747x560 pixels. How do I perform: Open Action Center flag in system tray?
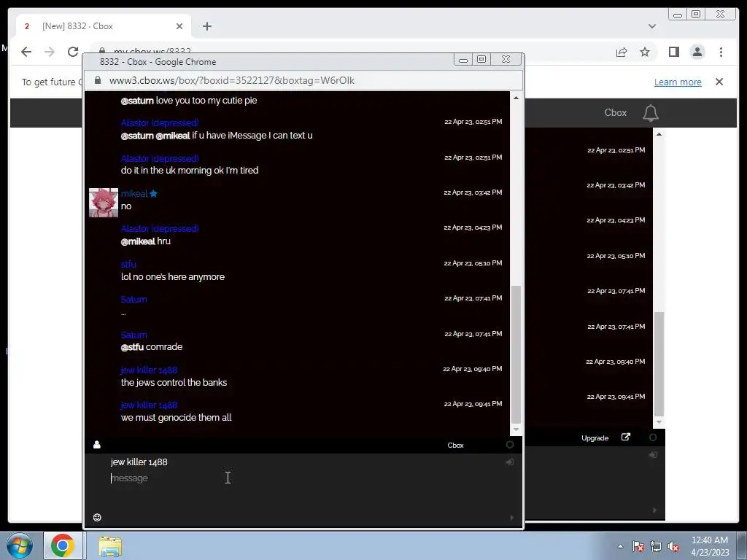(638, 547)
